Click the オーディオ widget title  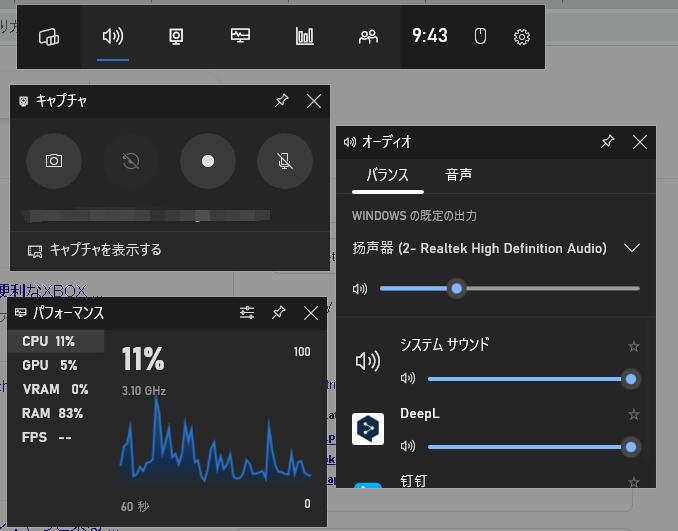coord(387,142)
